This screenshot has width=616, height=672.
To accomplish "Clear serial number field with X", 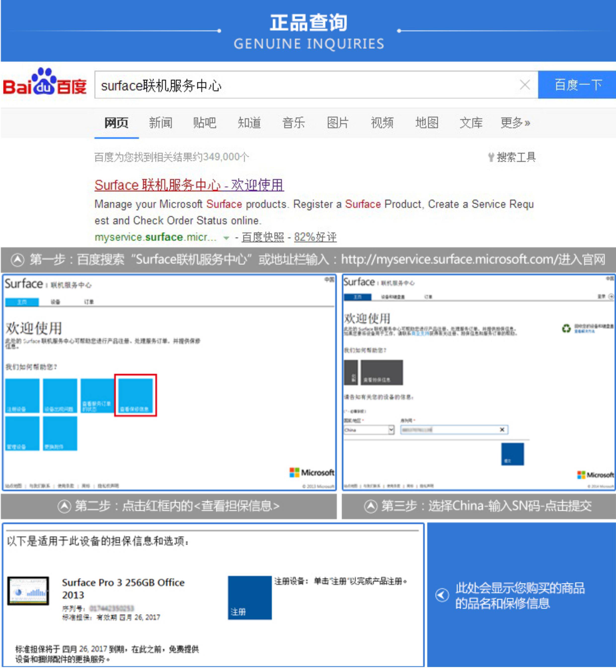I will click(502, 429).
